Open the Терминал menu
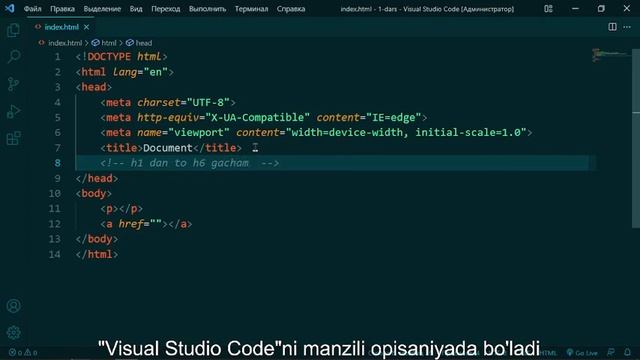Viewport: 640px width, 360px height. click(251, 9)
